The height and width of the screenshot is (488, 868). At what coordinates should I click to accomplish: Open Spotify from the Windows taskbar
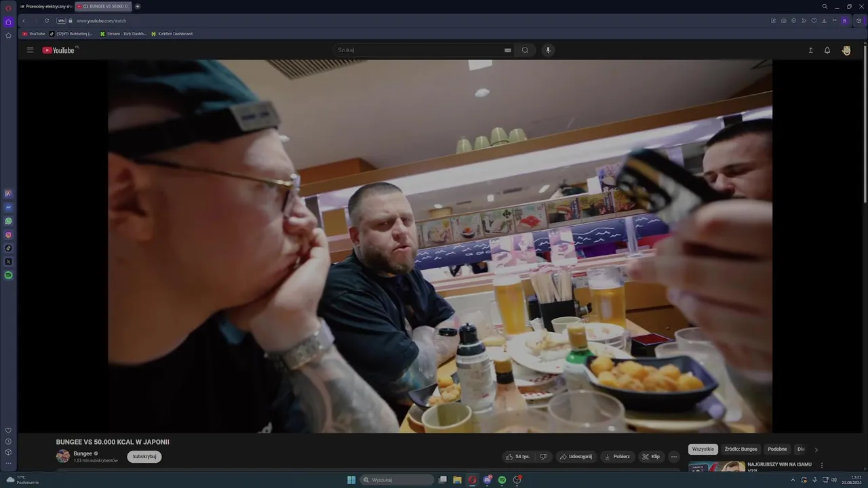click(502, 480)
